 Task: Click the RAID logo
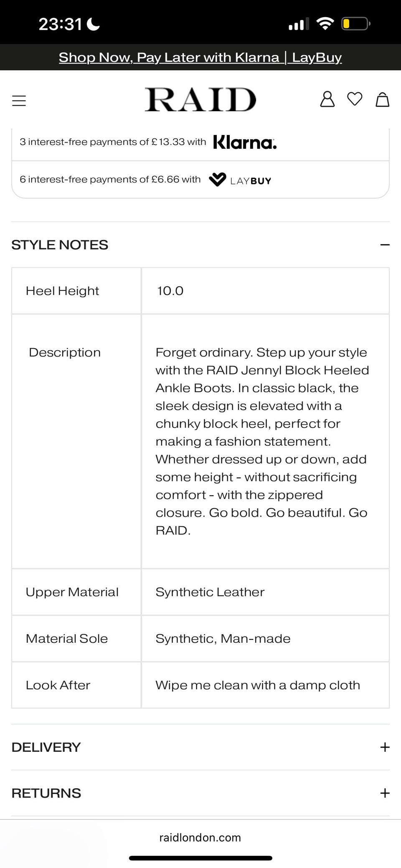pos(200,100)
